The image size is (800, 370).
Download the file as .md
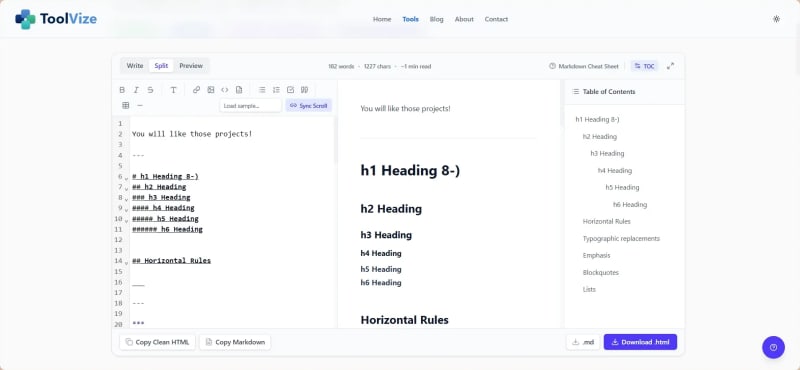click(x=583, y=342)
